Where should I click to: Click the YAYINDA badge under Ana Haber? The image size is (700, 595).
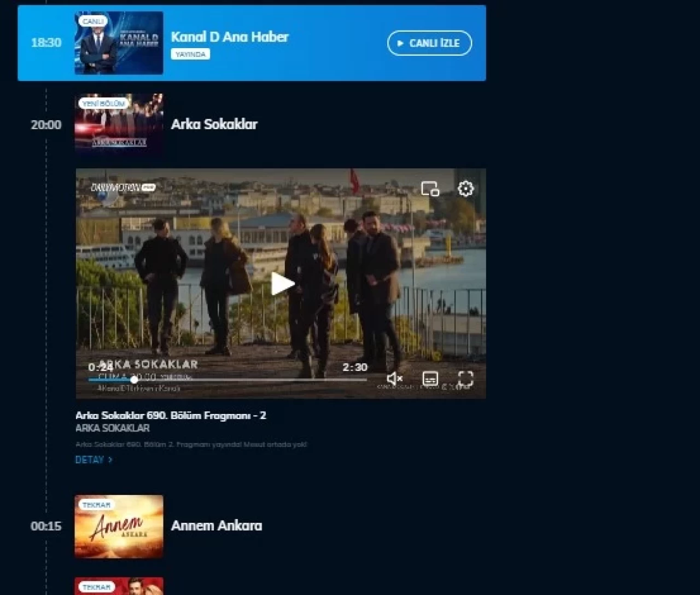click(190, 54)
